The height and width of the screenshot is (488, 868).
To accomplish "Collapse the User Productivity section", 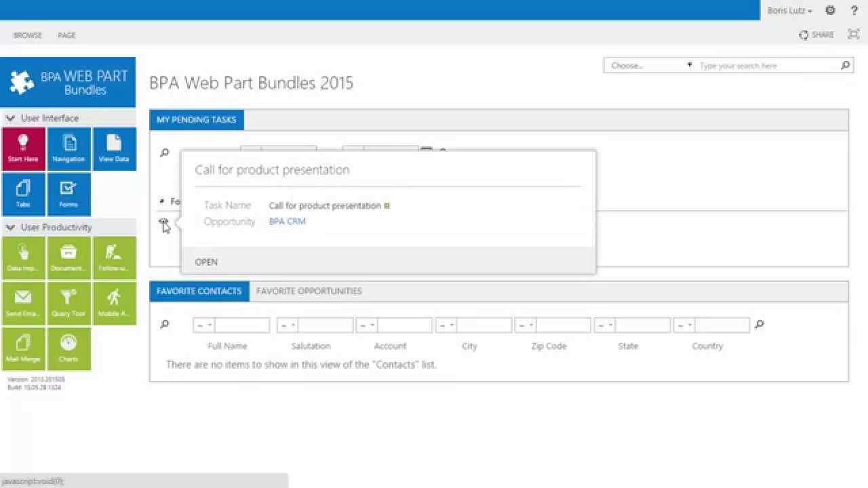I will point(10,227).
